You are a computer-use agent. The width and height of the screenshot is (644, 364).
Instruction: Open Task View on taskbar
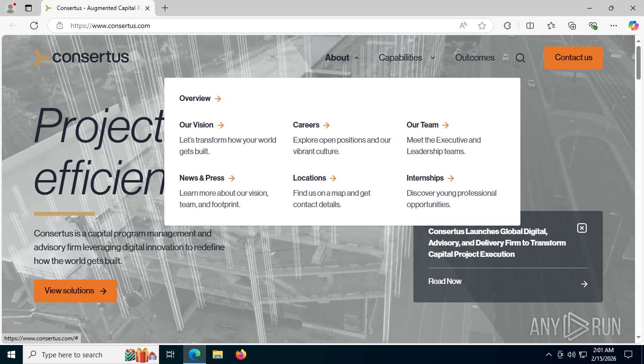click(170, 355)
